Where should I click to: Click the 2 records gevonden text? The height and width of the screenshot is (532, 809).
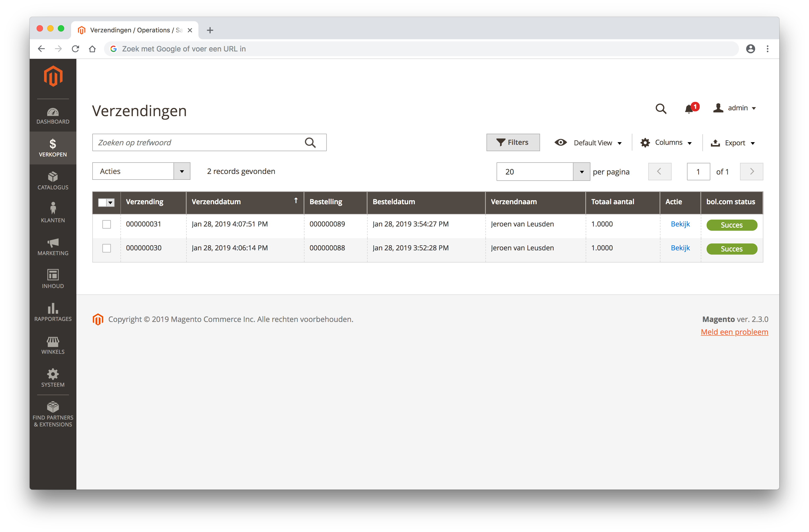241,171
